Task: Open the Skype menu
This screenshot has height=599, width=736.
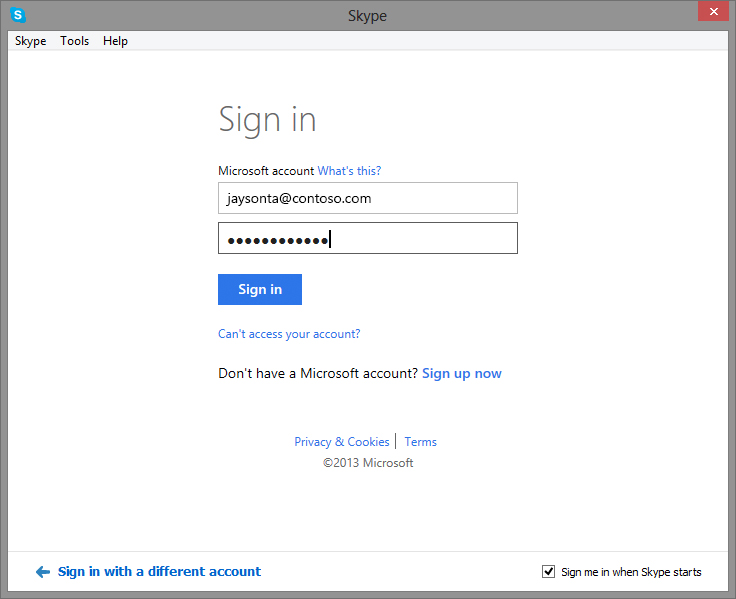Action: [31, 41]
